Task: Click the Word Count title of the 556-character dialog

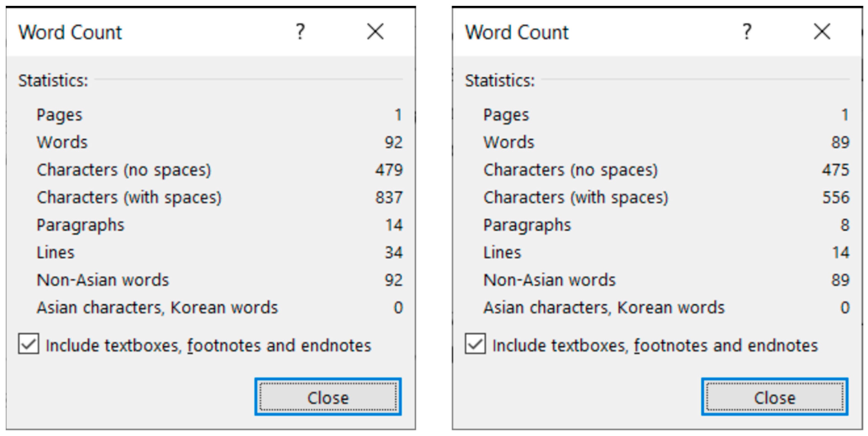Action: (517, 32)
